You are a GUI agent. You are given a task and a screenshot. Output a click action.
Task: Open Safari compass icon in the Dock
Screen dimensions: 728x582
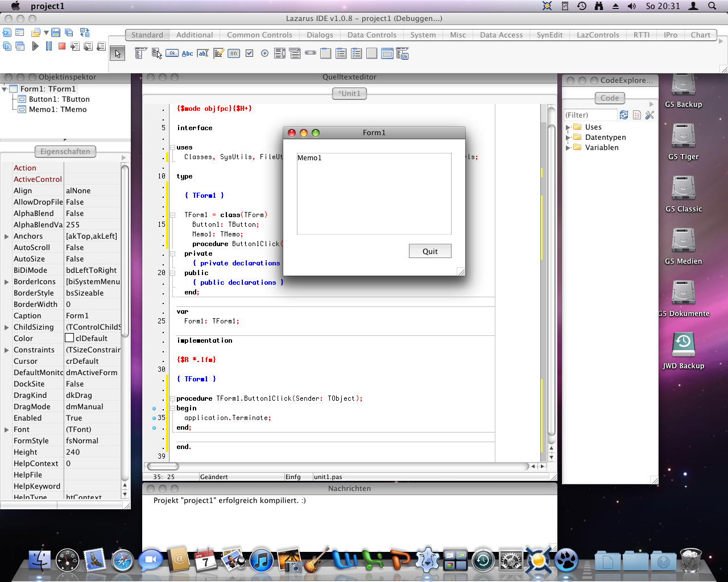point(122,560)
